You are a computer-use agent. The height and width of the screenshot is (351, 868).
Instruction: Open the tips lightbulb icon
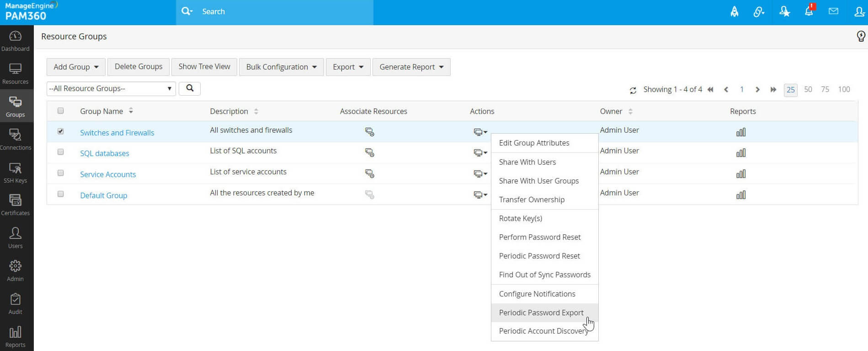861,36
